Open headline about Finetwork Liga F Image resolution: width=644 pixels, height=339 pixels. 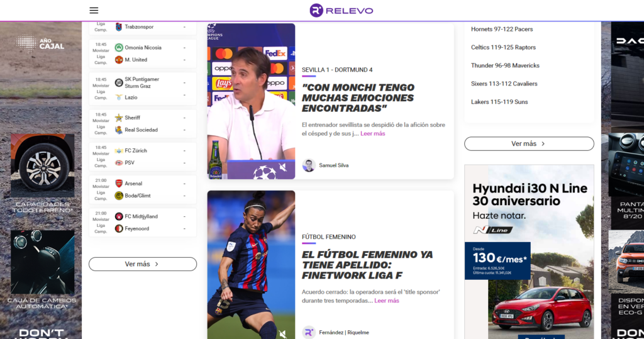(x=367, y=265)
